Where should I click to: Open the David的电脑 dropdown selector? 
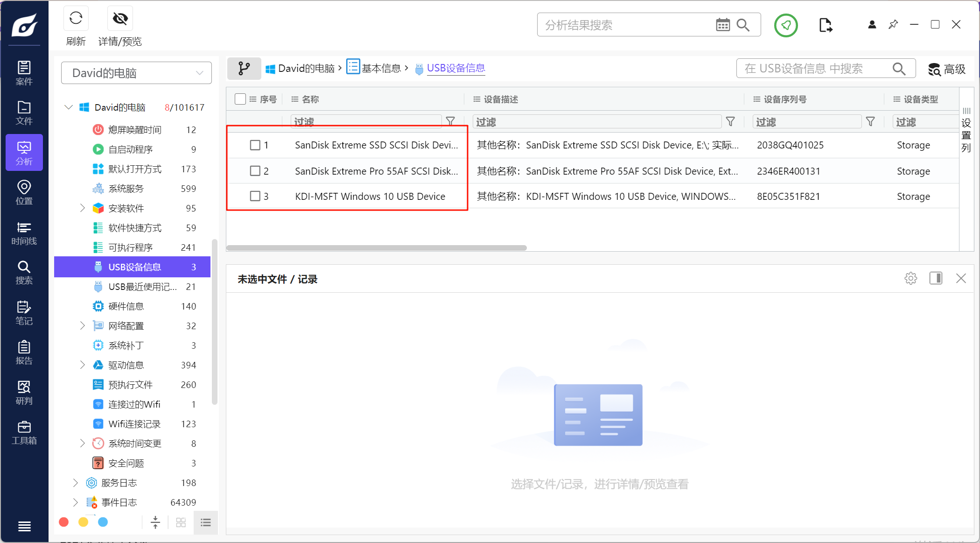[136, 73]
